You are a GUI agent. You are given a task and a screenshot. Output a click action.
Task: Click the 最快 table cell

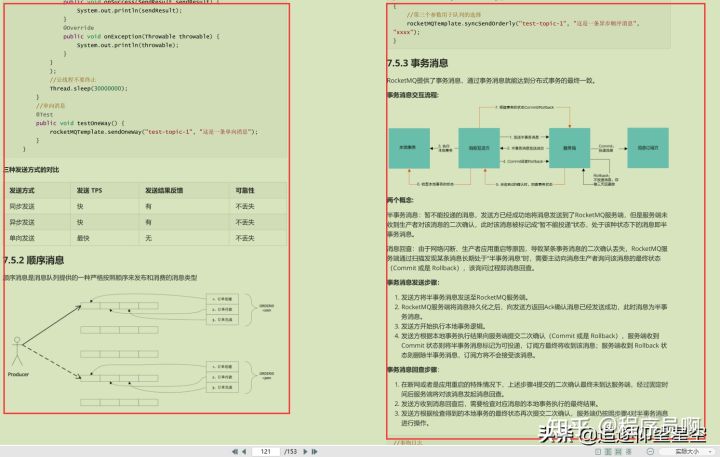[x=83, y=238]
